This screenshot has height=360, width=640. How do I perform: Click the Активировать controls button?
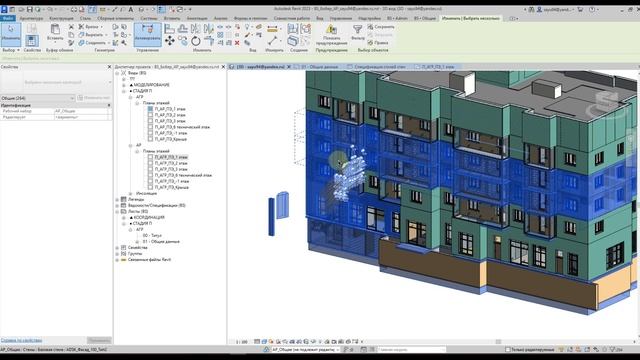pyautogui.click(x=148, y=34)
